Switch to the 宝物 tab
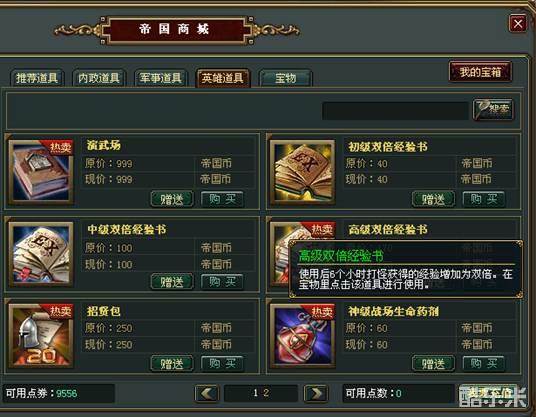Viewport: 536px width, 417px height. click(x=286, y=78)
